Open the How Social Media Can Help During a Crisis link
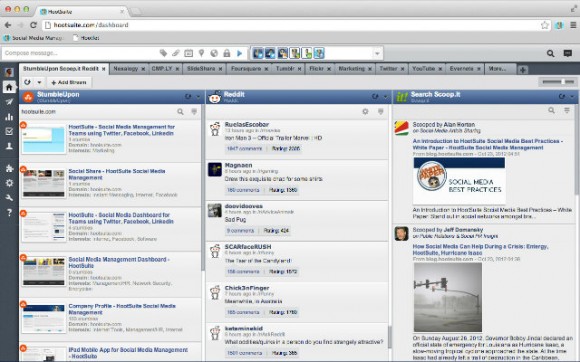Viewport: 580px width, 362px height. 480,250
